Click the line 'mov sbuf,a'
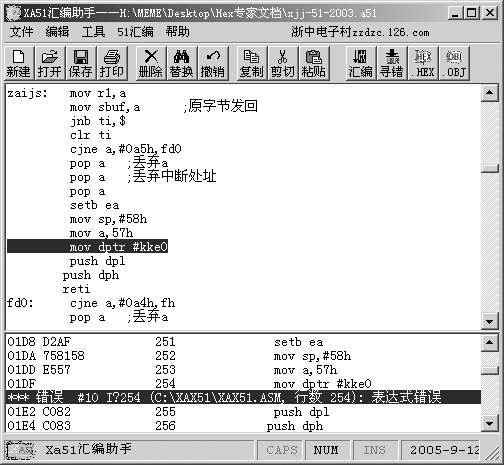Image resolution: width=504 pixels, height=465 pixels. point(105,107)
